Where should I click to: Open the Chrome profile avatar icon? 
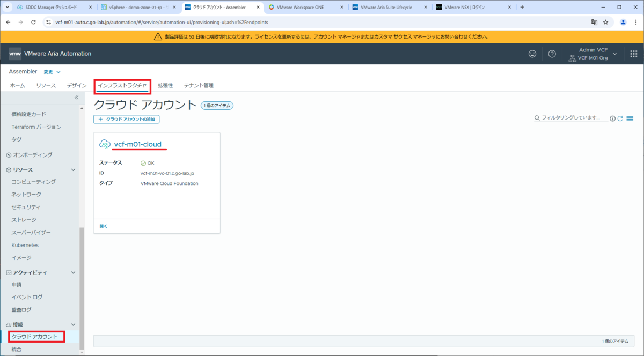click(x=623, y=22)
